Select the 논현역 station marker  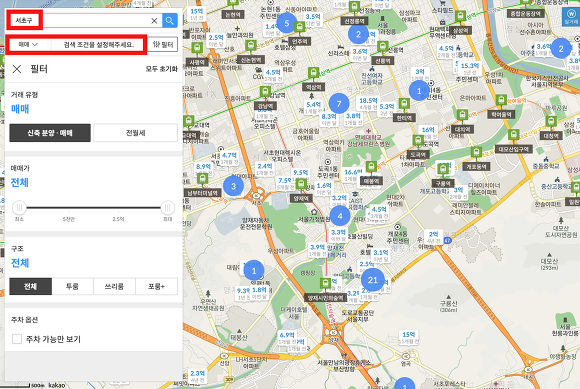(x=233, y=9)
